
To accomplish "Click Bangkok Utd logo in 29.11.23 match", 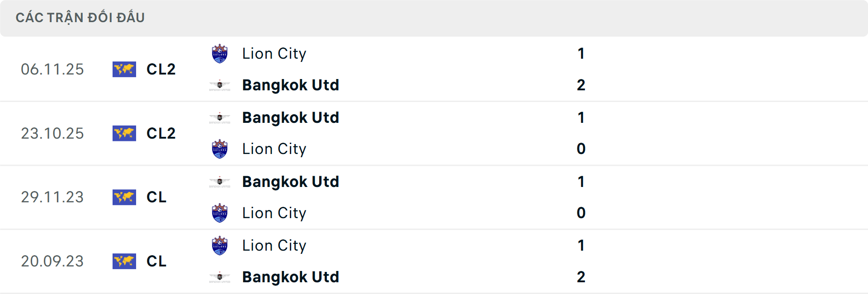I will point(220,182).
